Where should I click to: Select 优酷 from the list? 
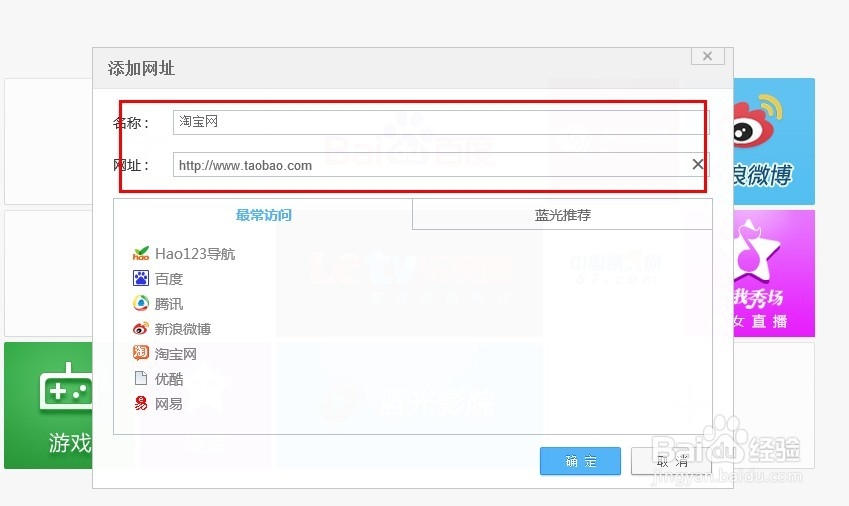(x=169, y=379)
